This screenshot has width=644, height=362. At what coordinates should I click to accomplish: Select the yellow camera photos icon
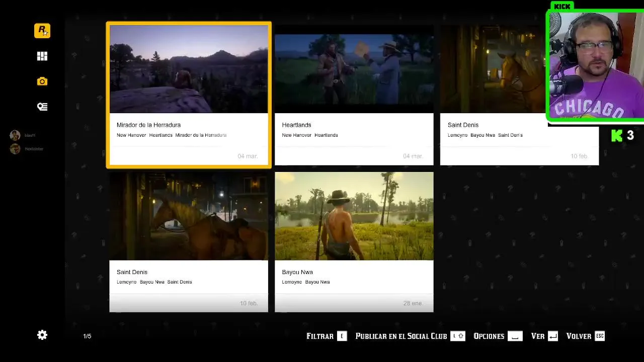click(x=42, y=81)
